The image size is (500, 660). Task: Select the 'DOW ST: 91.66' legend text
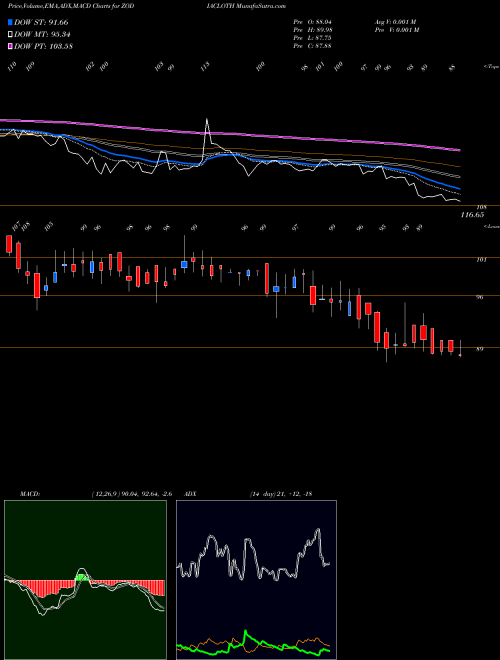tap(41, 22)
